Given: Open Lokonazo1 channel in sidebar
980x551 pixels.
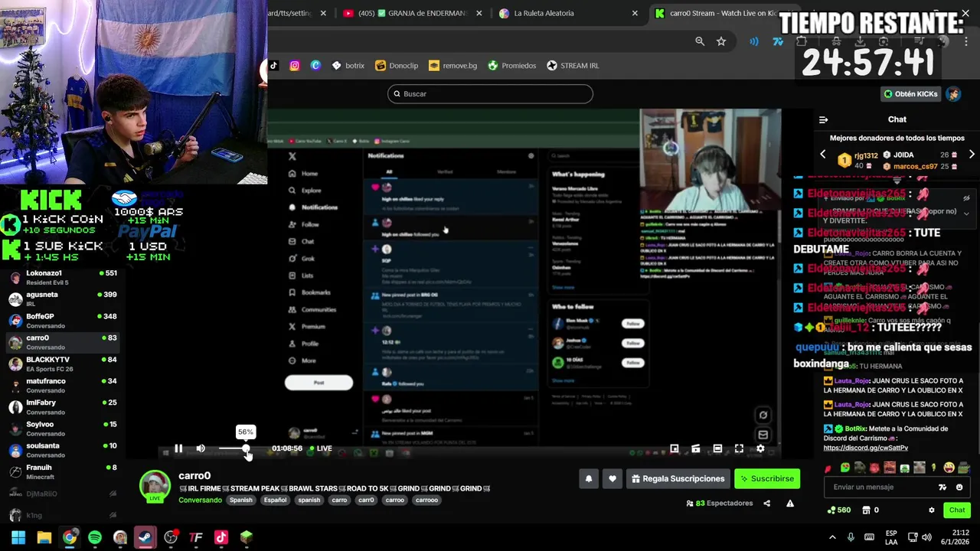Looking at the screenshot, I should click(x=64, y=277).
